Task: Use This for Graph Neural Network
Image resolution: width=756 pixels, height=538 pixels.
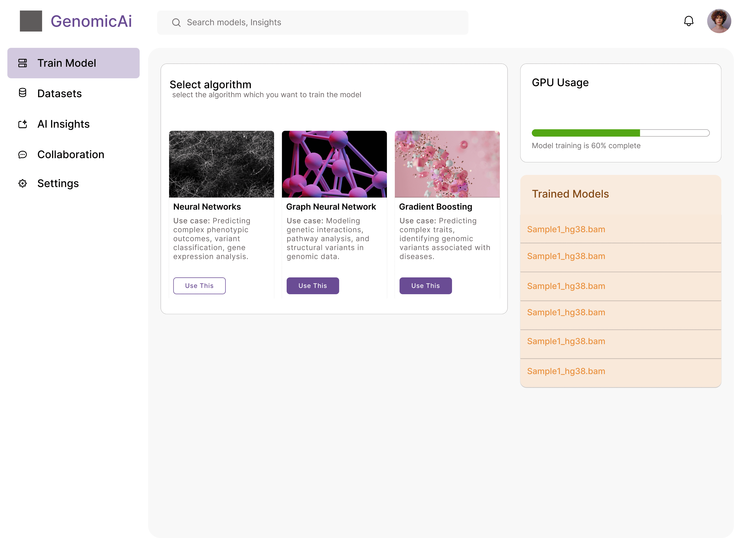Action: coord(312,286)
